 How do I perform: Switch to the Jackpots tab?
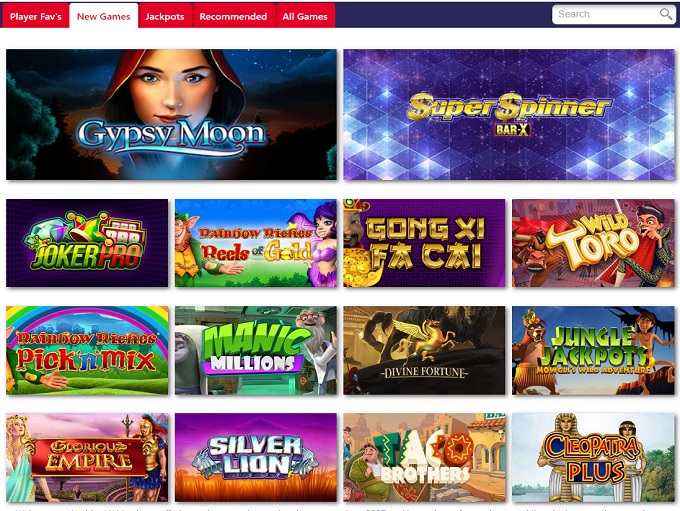pos(165,16)
